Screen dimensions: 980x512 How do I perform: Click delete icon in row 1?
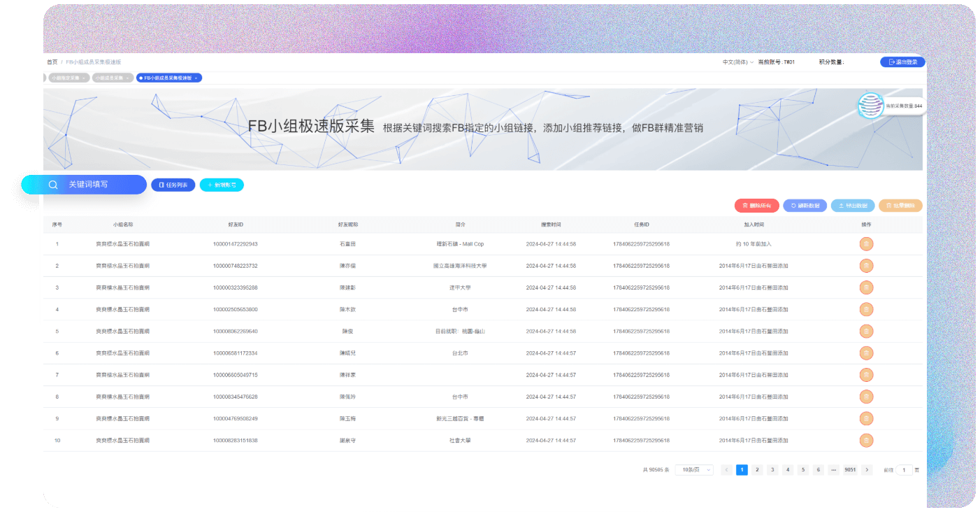(866, 244)
